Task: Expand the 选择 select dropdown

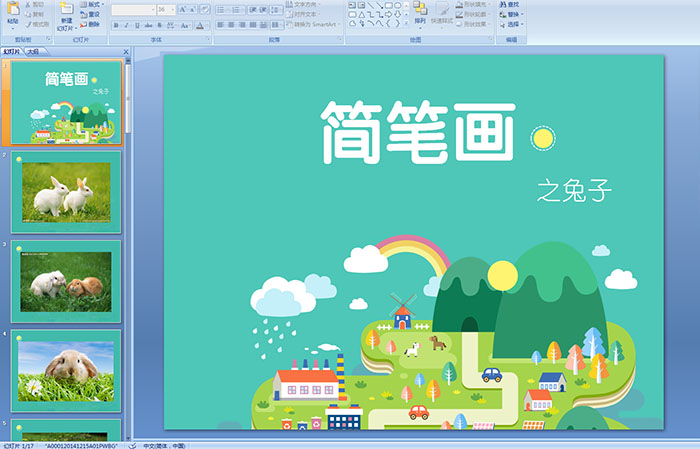Action: (x=513, y=24)
